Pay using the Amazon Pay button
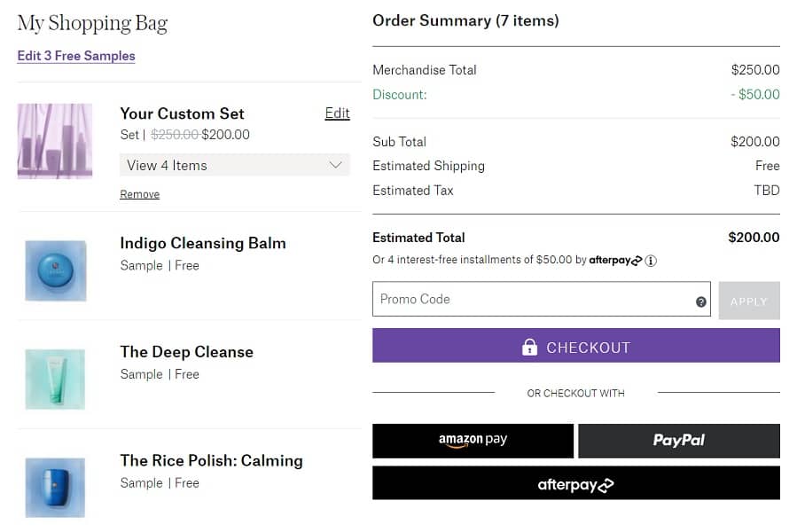This screenshot has height=532, width=797. point(473,441)
